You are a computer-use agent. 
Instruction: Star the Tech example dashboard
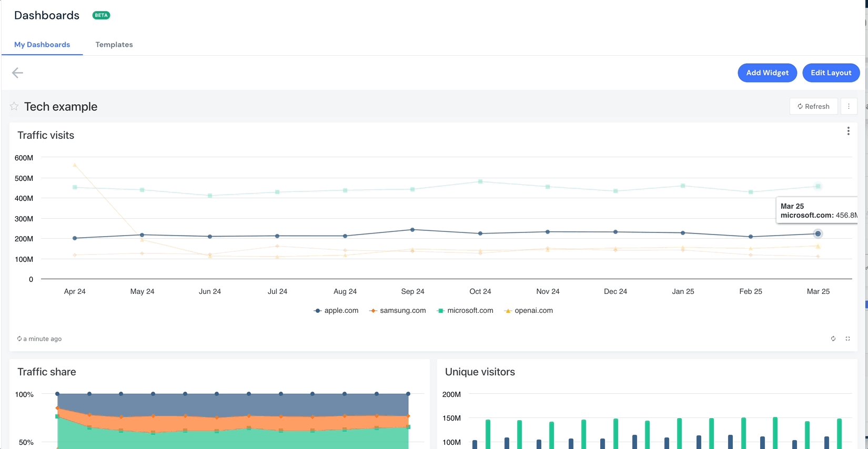[x=14, y=106]
